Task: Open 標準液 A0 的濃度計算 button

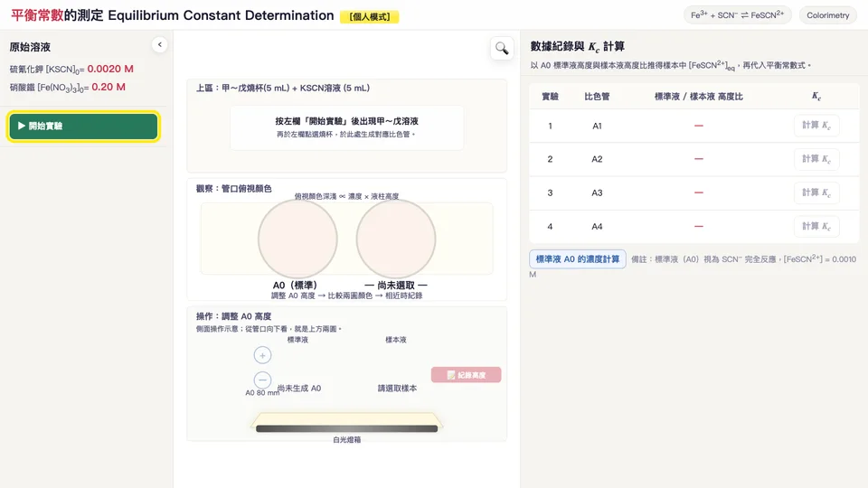Action: click(x=578, y=259)
